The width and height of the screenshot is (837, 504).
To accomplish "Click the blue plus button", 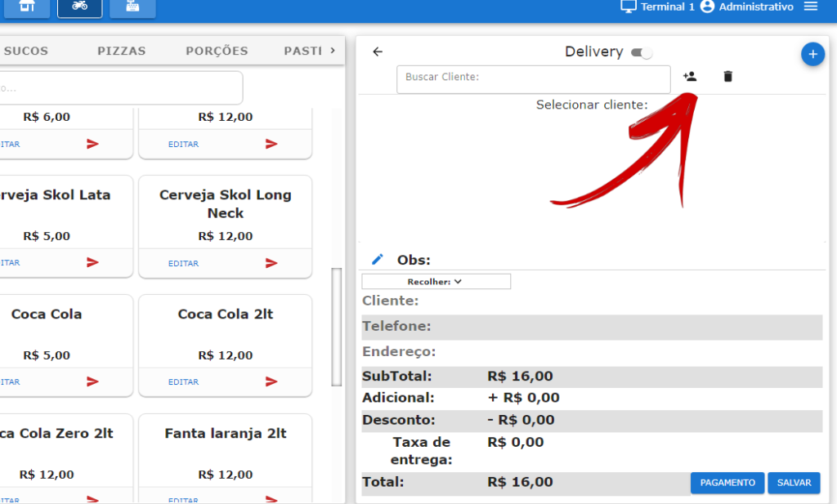I will (812, 54).
